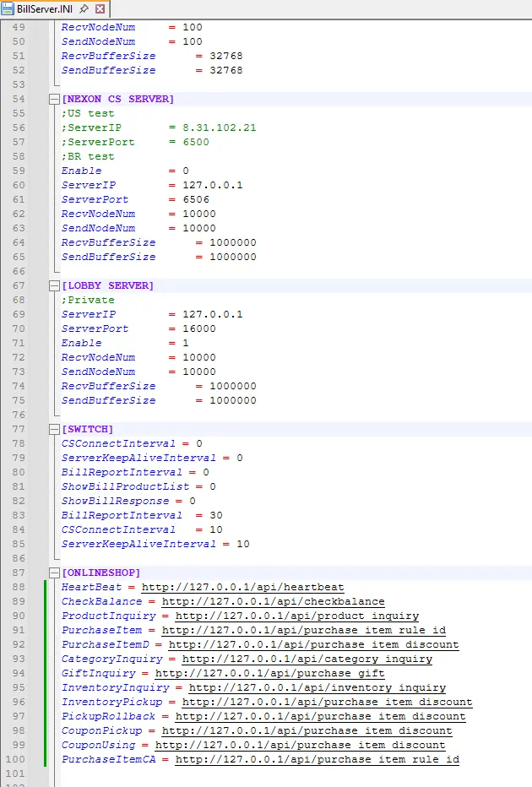The width and height of the screenshot is (532, 787).
Task: Click line number 54 in the gutter
Action: [19, 99]
